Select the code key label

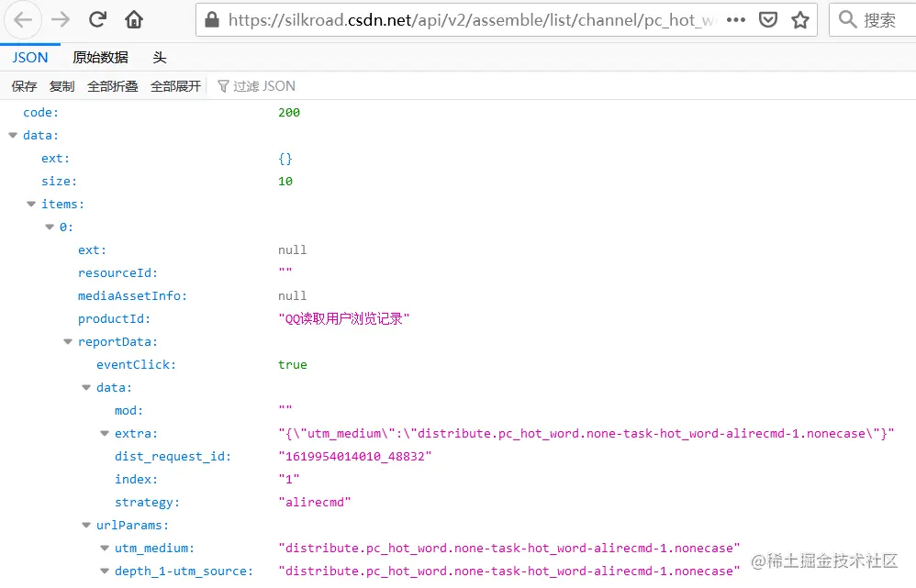tap(41, 112)
